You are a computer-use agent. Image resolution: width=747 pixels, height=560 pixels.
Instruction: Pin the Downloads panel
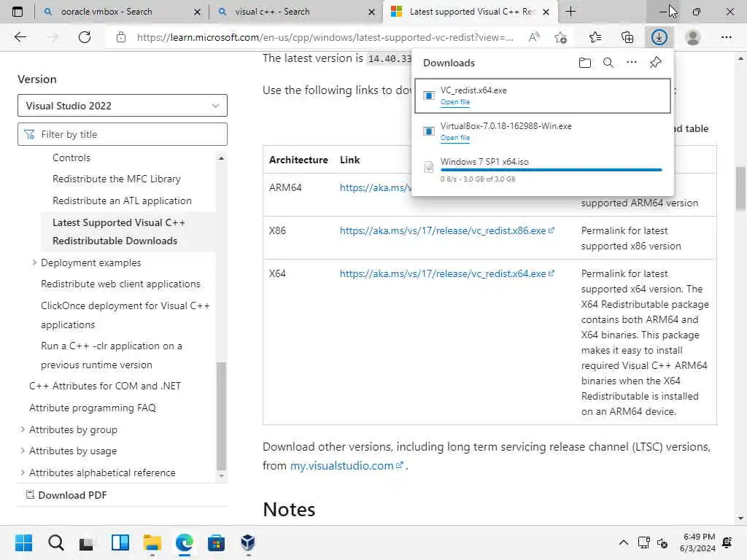click(x=656, y=62)
